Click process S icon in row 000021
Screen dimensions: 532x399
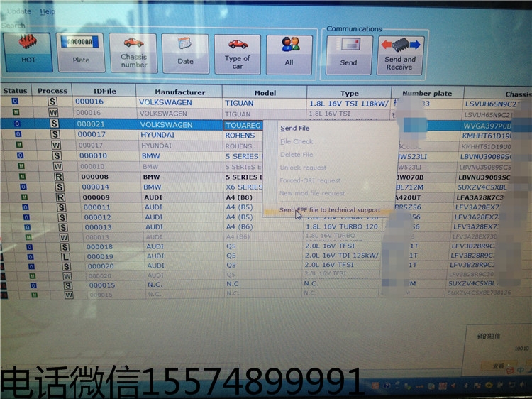coord(55,124)
